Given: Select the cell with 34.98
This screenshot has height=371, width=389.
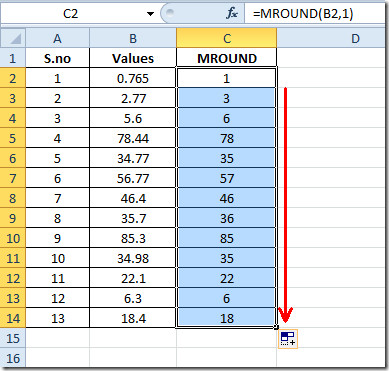Looking at the screenshot, I should (133, 258).
